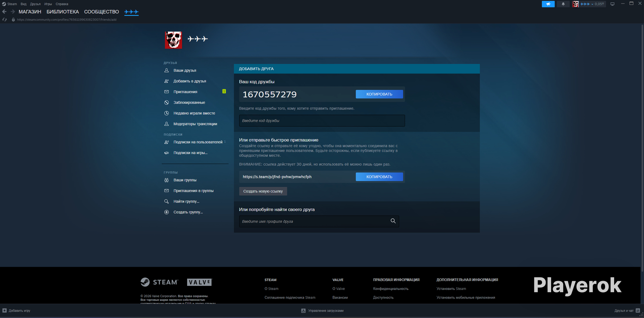The width and height of the screenshot is (644, 318).
Task: Switch to the БИБЛИОТЕКА tab
Action: (x=63, y=12)
